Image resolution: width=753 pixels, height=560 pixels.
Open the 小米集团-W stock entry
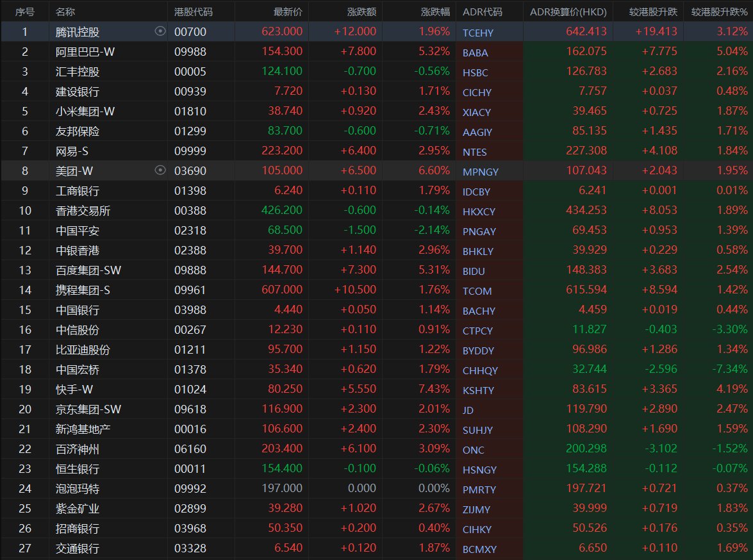[85, 111]
